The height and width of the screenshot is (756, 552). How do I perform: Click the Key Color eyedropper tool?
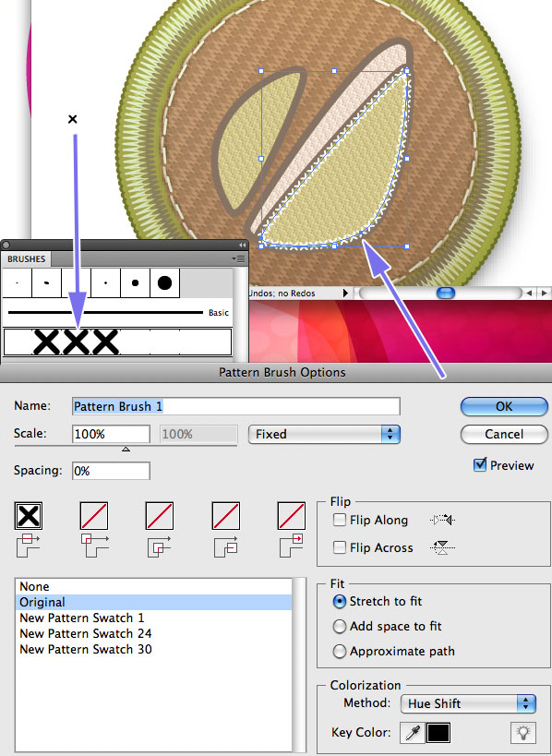(413, 733)
